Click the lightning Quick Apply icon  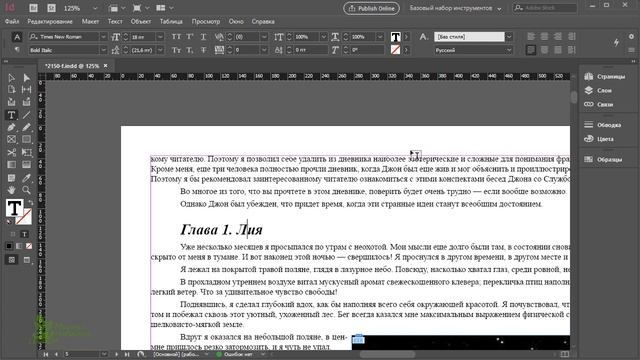click(x=616, y=42)
